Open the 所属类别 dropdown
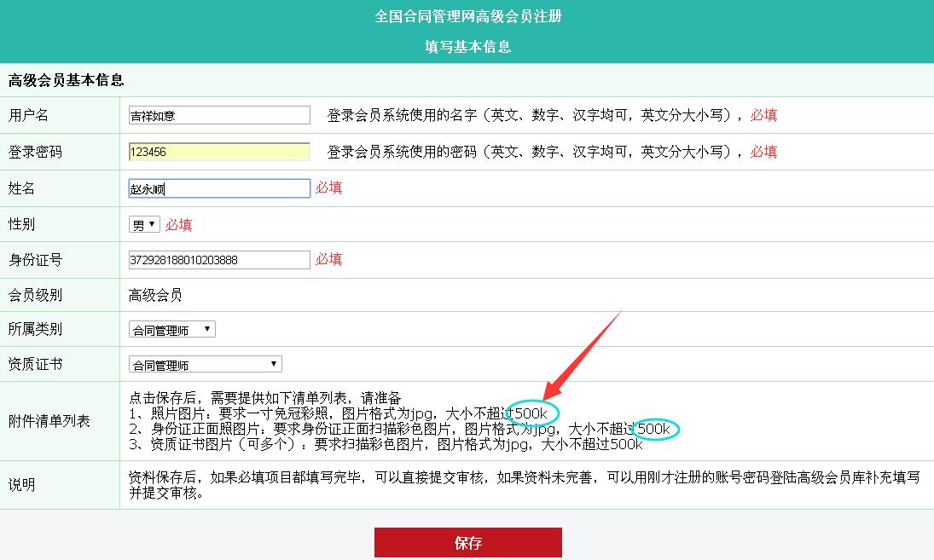This screenshot has height=560, width=934. 172,329
